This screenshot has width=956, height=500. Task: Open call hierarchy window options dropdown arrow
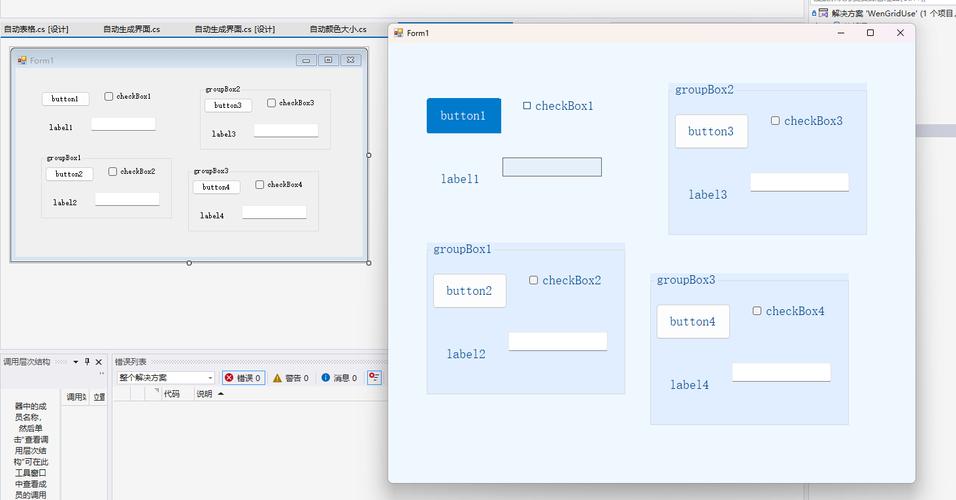tap(75, 362)
